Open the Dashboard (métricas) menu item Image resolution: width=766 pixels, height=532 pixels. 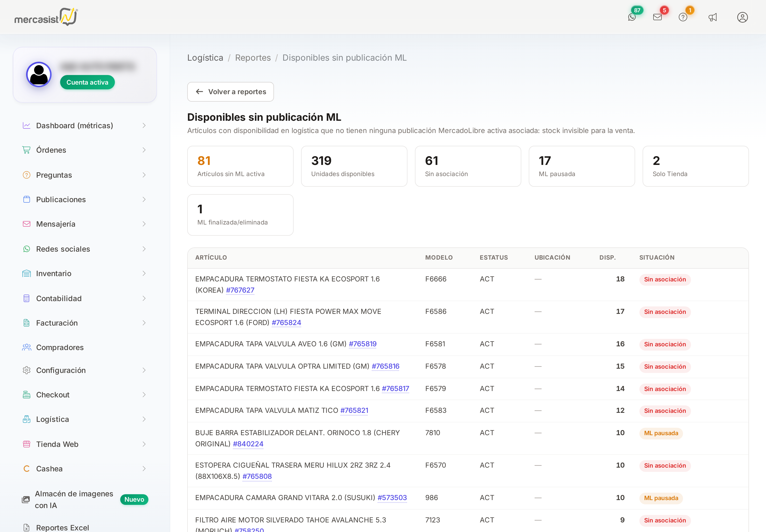[x=85, y=126]
